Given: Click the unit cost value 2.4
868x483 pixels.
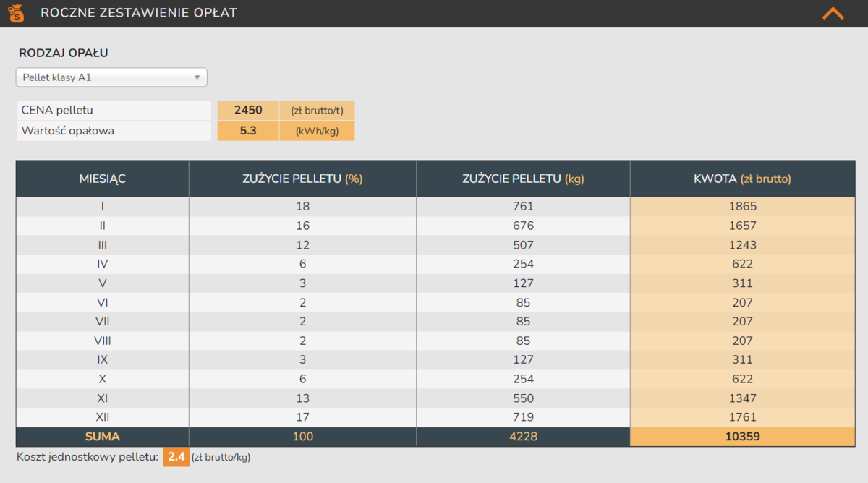Looking at the screenshot, I should [176, 457].
